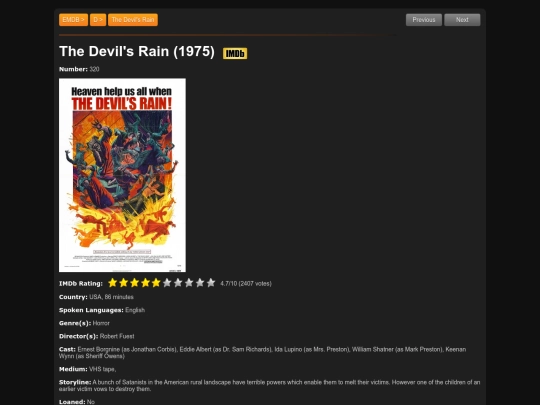Open The Devil's Rain poster image
540x405 pixels.
click(x=122, y=175)
